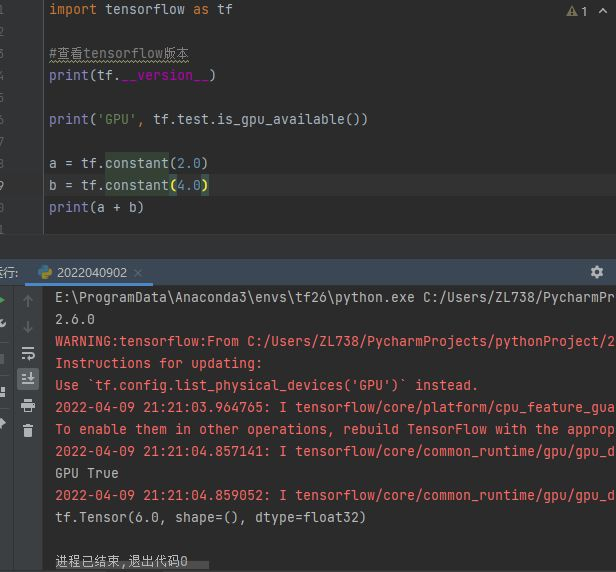Click the log line stamped 21:21:03.964765
616x572 pixels.
click(336, 407)
